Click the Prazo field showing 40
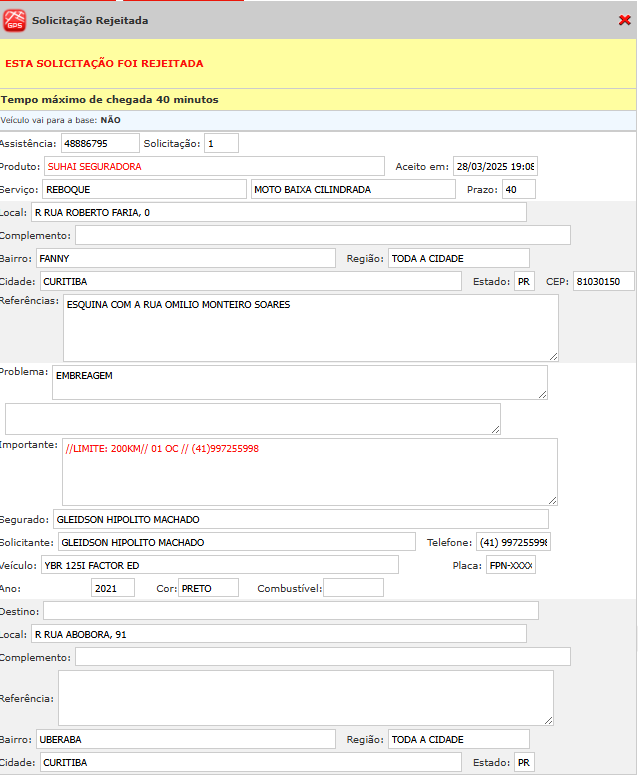Viewport: 638px width, 783px height. [518, 189]
